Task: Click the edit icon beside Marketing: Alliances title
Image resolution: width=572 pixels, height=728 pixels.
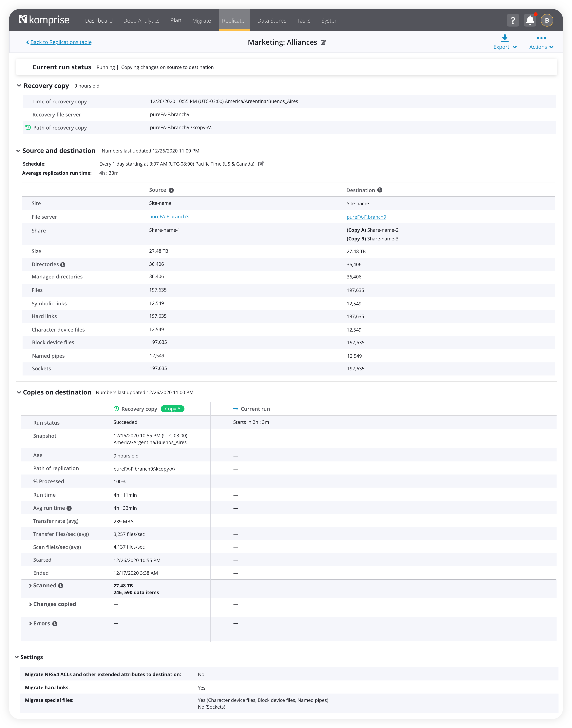Action: click(x=323, y=43)
